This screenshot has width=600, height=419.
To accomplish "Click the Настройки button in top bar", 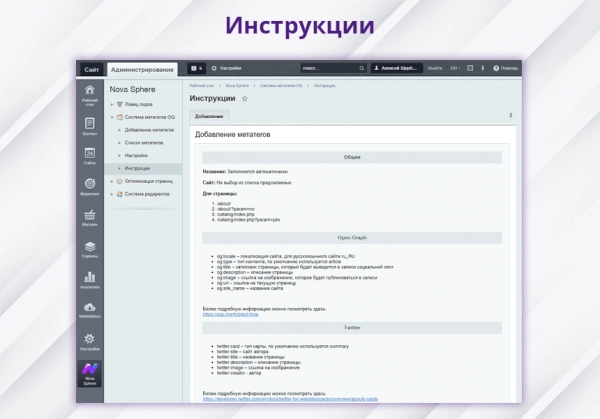I will coord(227,68).
